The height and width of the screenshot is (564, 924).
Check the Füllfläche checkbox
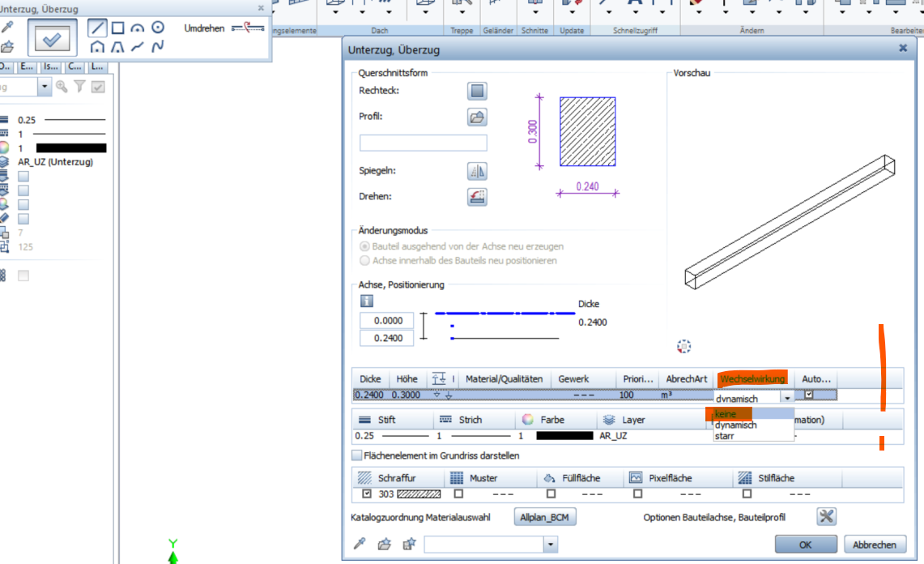(551, 493)
